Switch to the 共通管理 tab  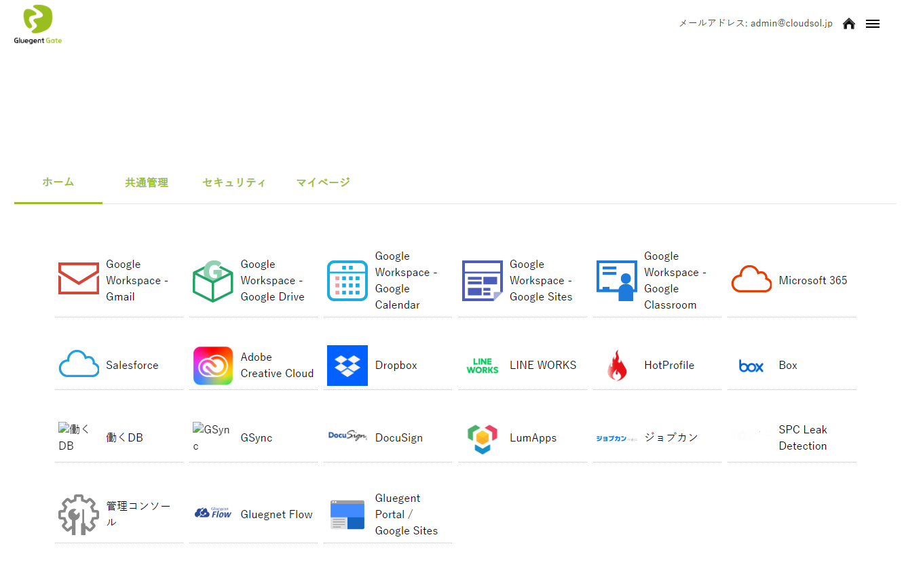tap(147, 182)
